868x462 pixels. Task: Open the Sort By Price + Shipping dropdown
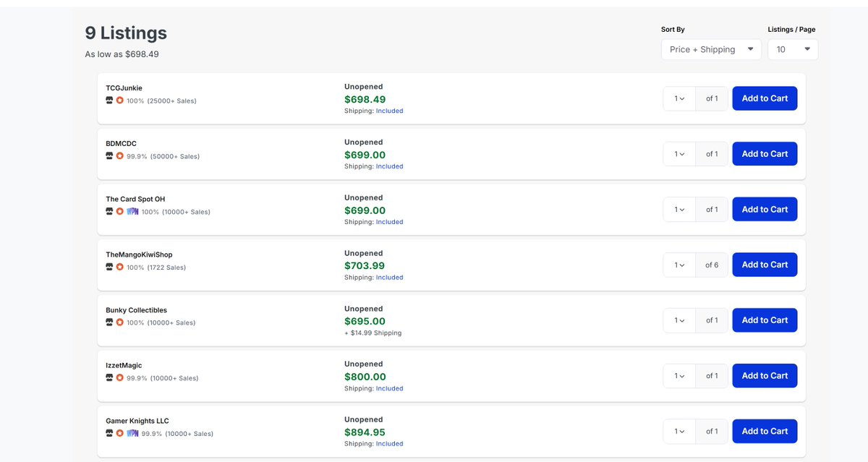pos(711,49)
